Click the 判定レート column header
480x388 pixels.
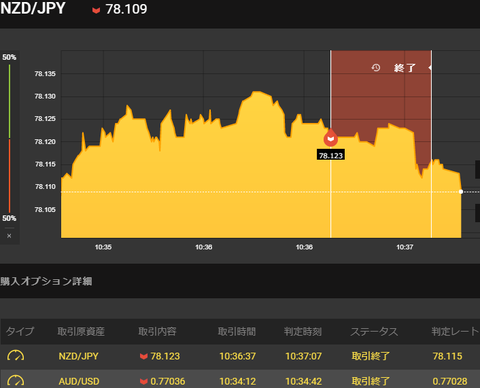[x=455, y=331]
